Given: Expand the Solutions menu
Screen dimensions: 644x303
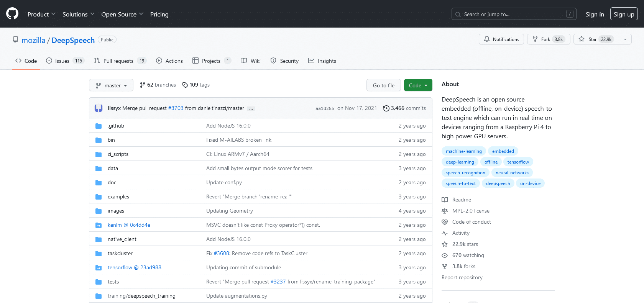Looking at the screenshot, I should (x=78, y=14).
